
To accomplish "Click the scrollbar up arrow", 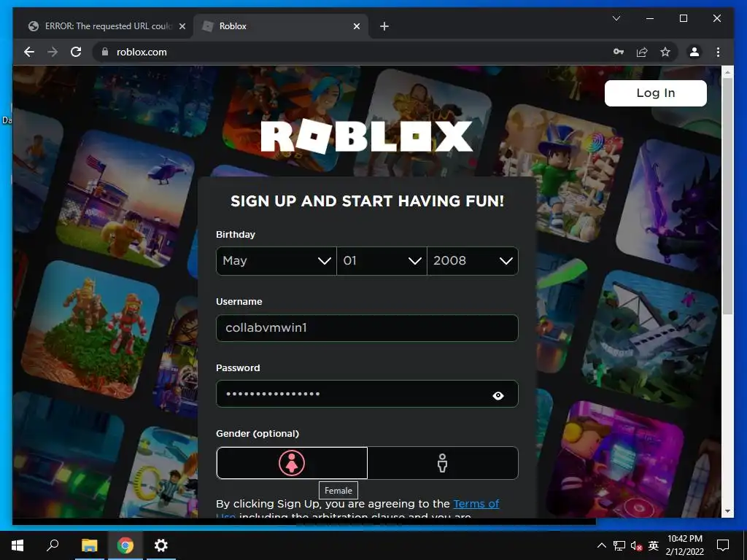I will click(727, 72).
